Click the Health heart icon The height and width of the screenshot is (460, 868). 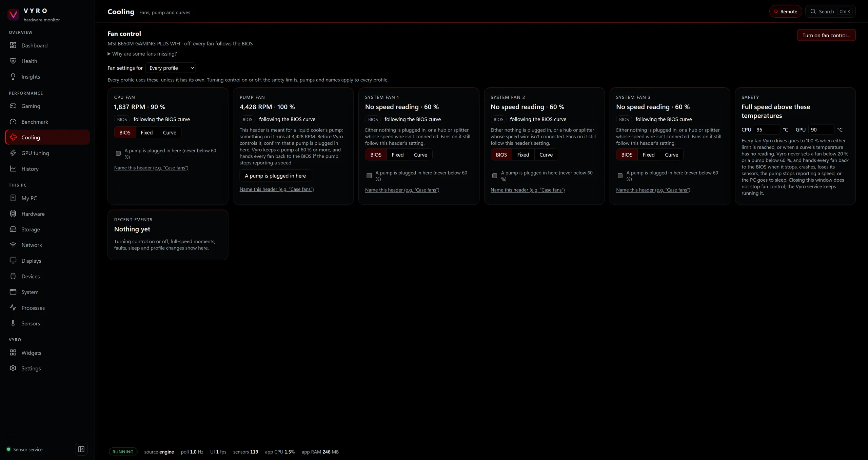[x=13, y=61]
